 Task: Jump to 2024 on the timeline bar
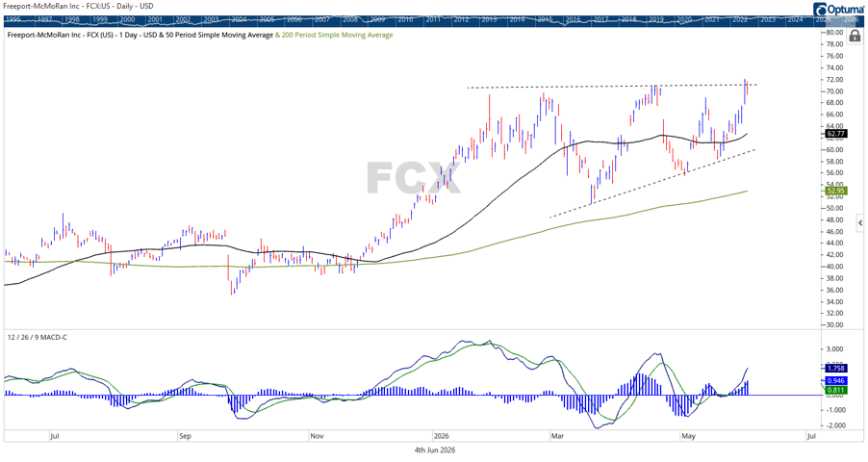[796, 19]
